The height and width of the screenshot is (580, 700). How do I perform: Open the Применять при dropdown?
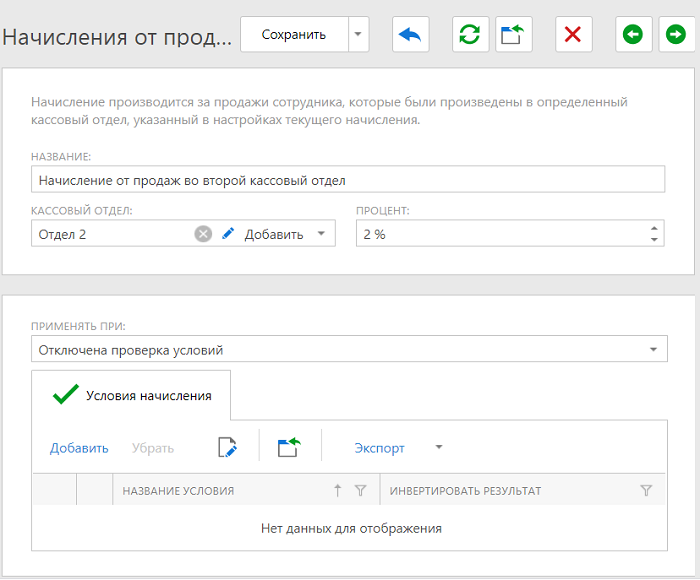(x=349, y=349)
